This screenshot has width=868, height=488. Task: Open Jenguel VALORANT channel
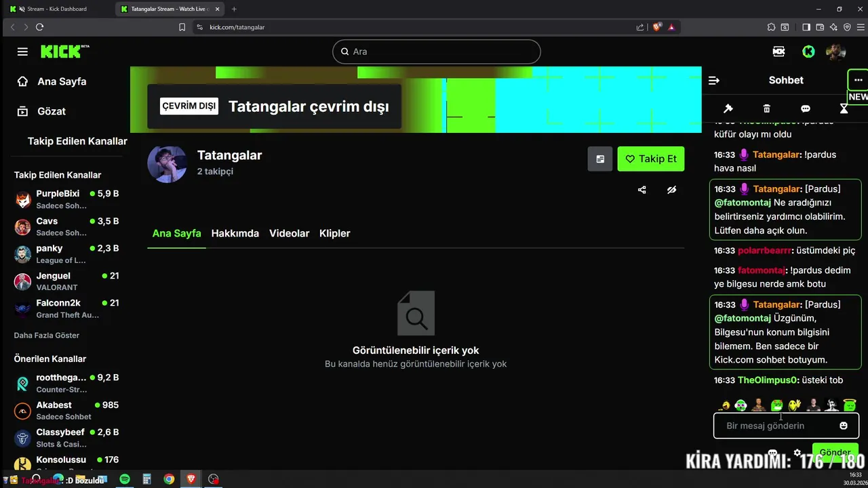[66, 281]
